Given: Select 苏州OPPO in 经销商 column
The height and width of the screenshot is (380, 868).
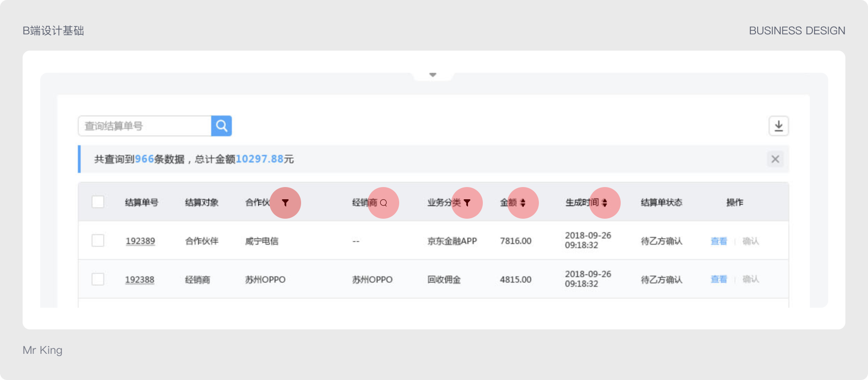Looking at the screenshot, I should tap(372, 280).
